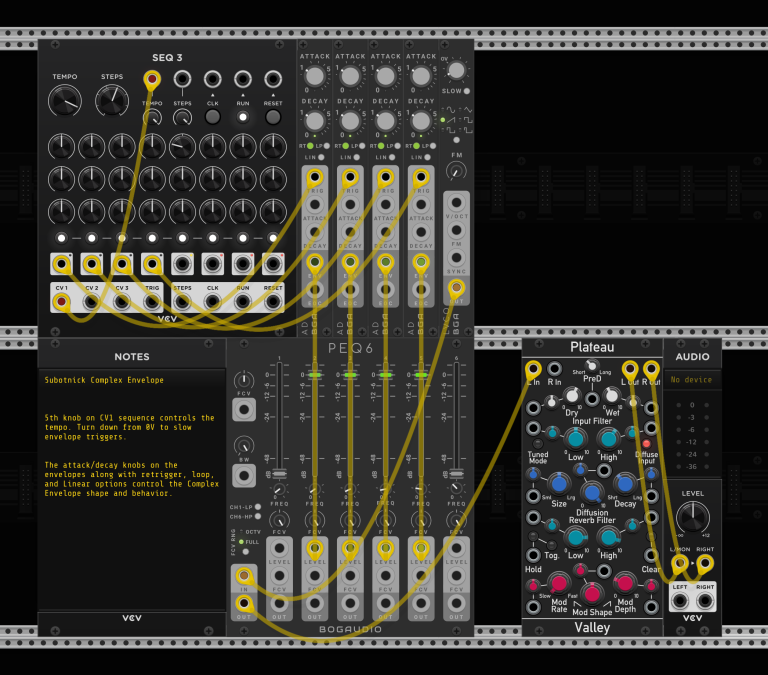Turn the Plateau Mod Shape knob
The image size is (768, 675).
[x=592, y=593]
